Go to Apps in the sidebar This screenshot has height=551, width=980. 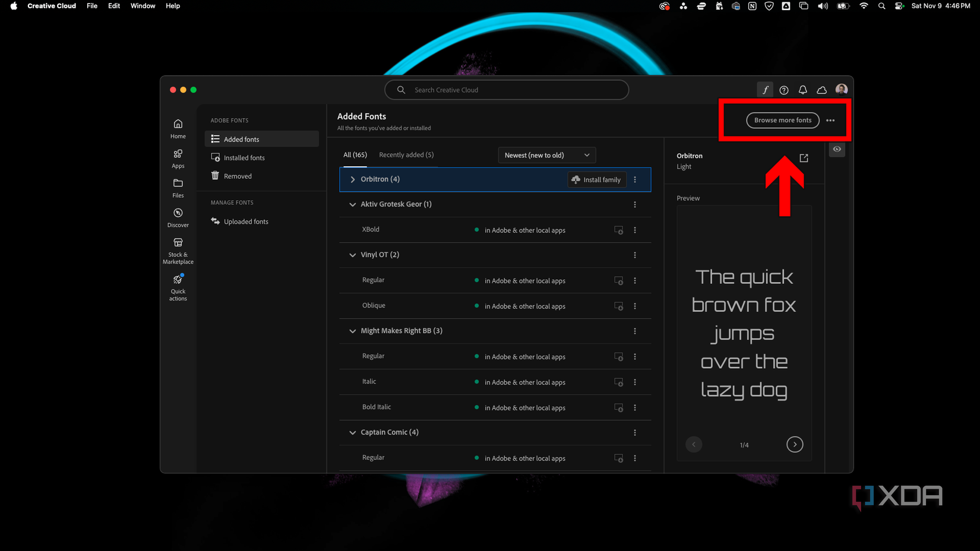tap(178, 159)
